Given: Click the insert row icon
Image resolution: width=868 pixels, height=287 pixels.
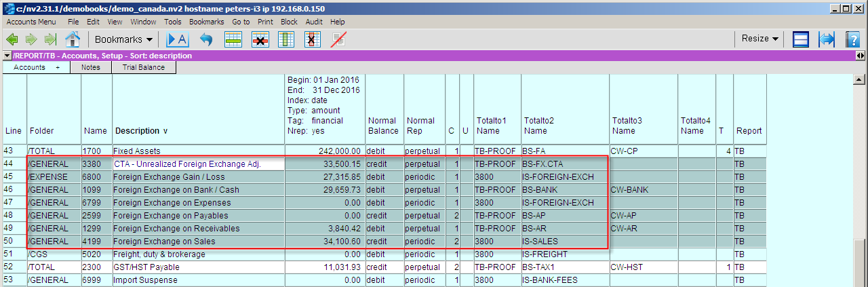Looking at the screenshot, I should pos(234,39).
